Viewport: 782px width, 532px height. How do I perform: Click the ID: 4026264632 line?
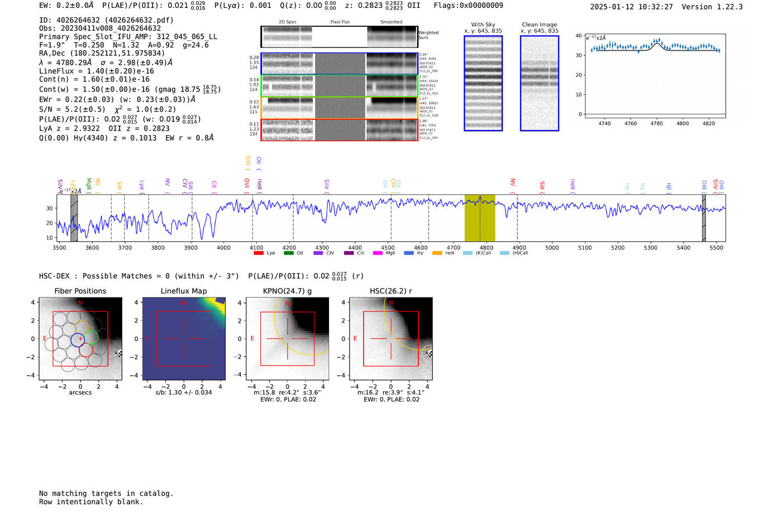click(106, 20)
